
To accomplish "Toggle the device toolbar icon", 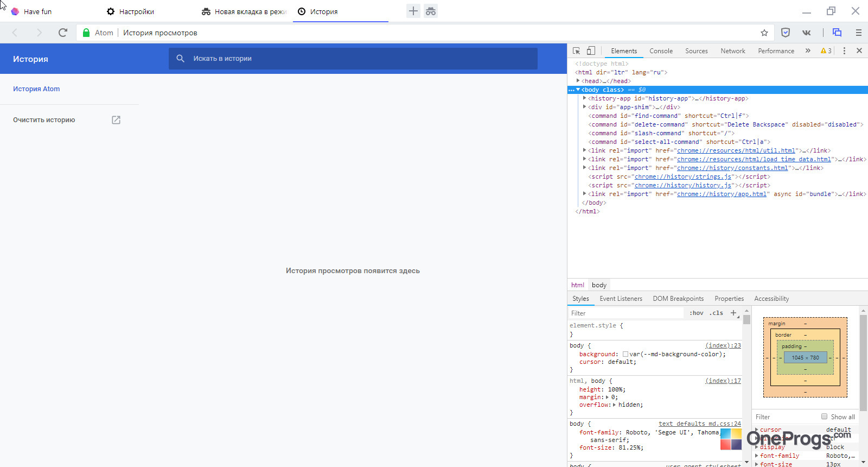I will pyautogui.click(x=591, y=51).
